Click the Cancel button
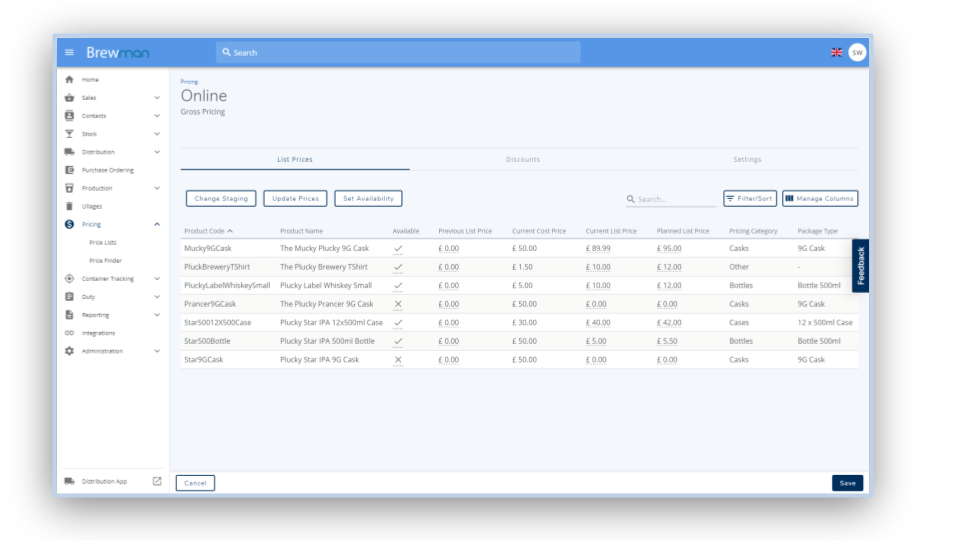Screen dimensions: 960x540 click(195, 483)
